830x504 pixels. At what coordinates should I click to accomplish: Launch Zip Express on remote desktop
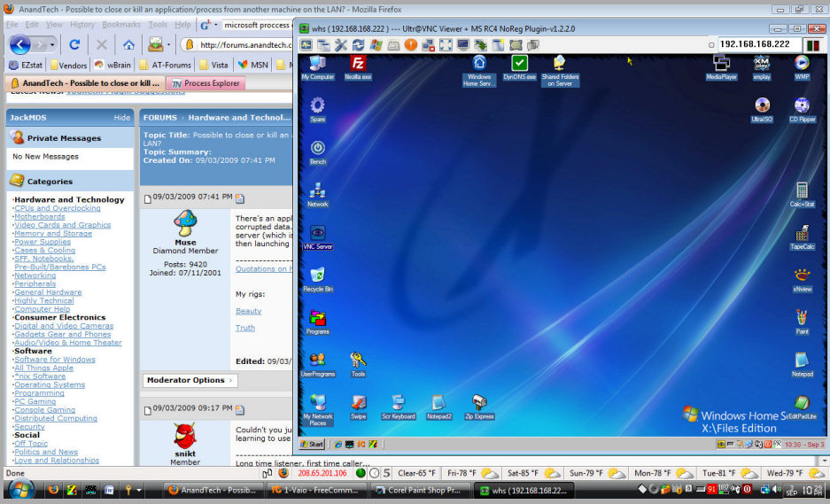tap(479, 407)
